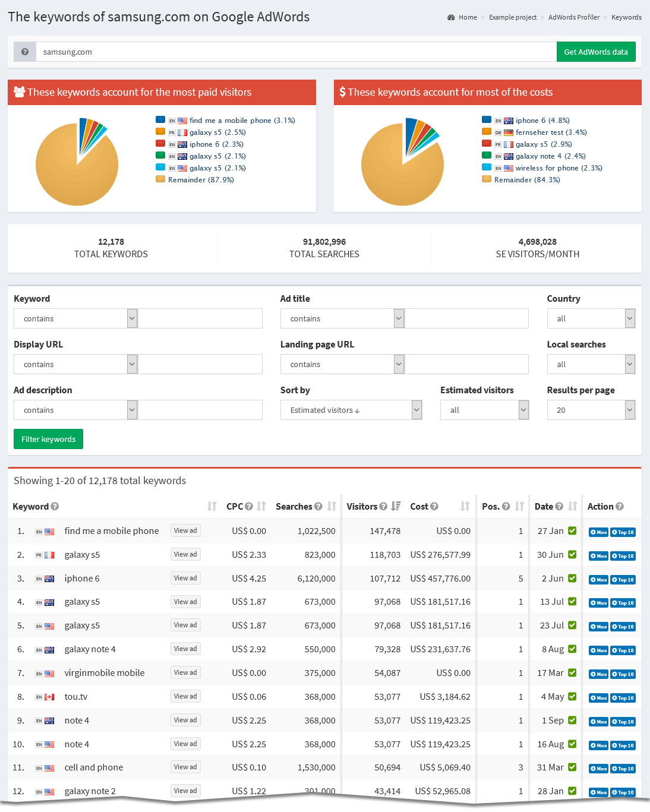Click the help icon in the domain search bar
650x812 pixels.
click(x=24, y=52)
